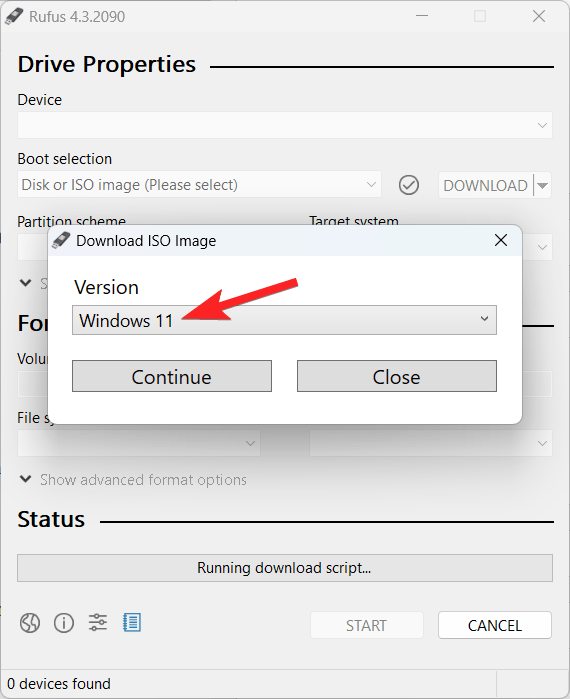Open the settings sliders icon

pyautogui.click(x=98, y=623)
